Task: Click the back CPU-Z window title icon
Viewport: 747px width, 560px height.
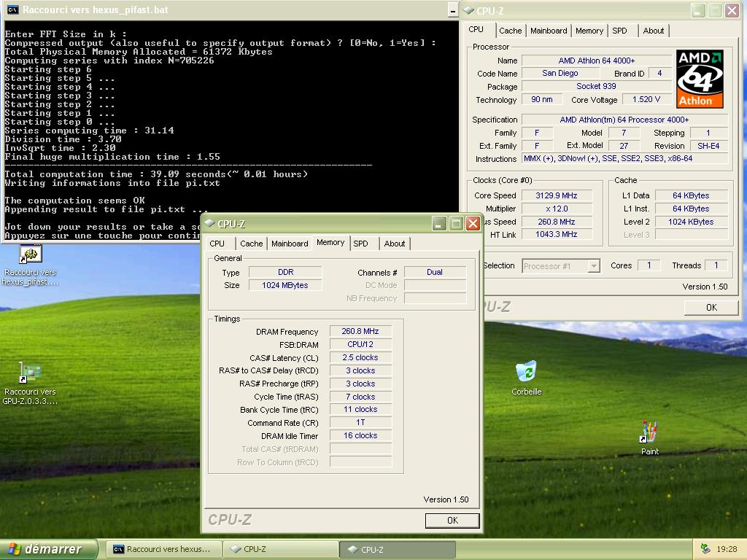Action: click(x=469, y=10)
